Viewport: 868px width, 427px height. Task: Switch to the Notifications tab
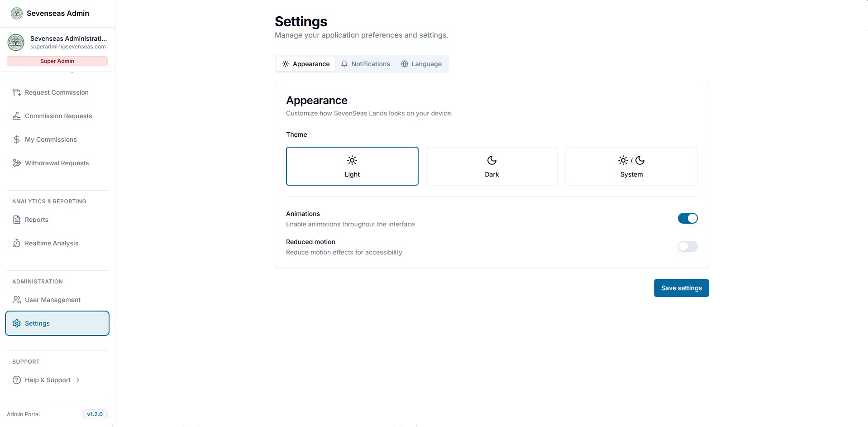click(366, 64)
